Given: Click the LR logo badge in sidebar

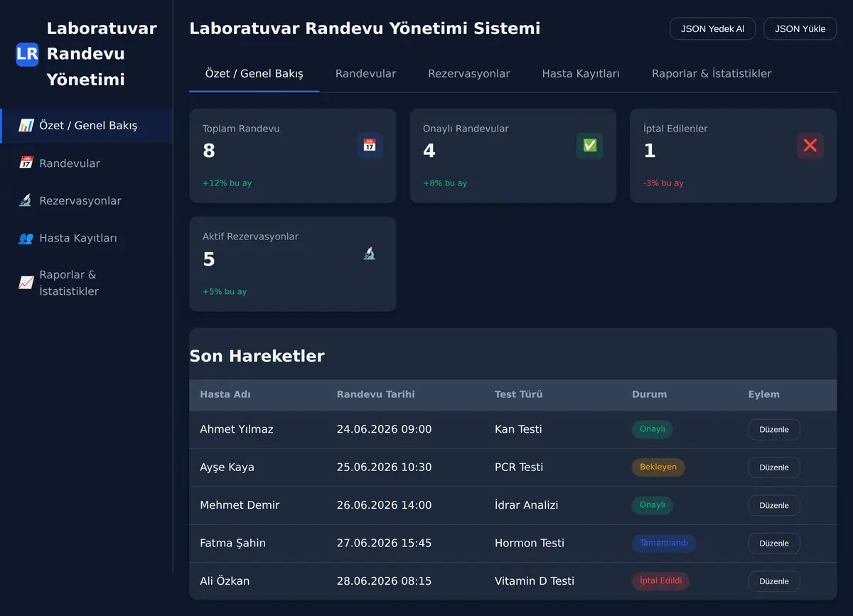Looking at the screenshot, I should (x=27, y=54).
